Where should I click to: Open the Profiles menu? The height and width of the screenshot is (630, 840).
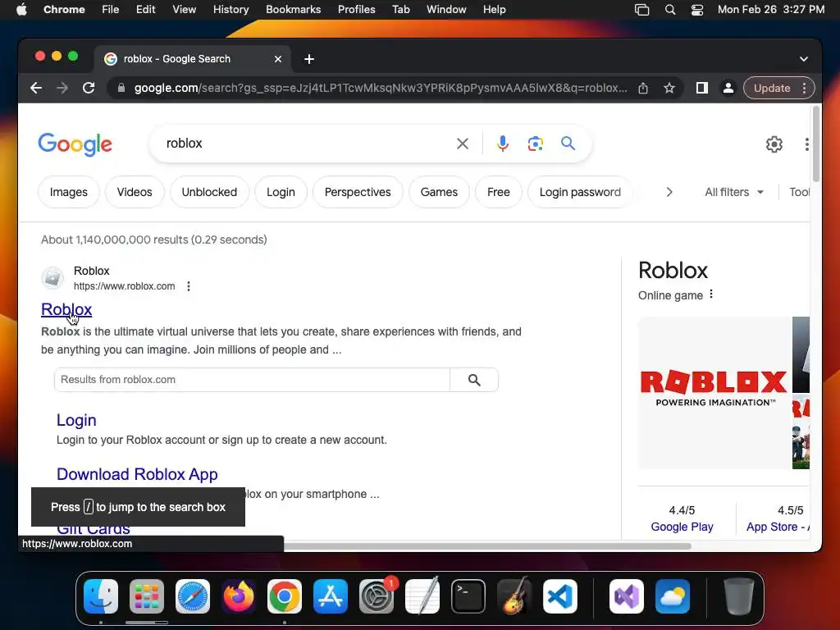pos(356,10)
